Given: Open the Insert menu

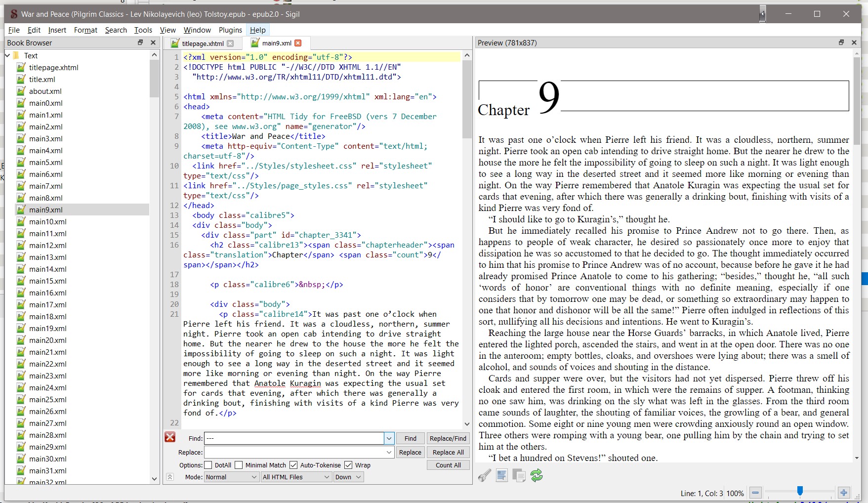Looking at the screenshot, I should pyautogui.click(x=57, y=30).
